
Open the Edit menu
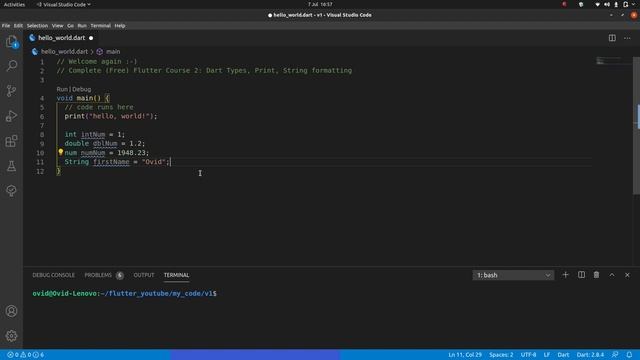[18, 26]
